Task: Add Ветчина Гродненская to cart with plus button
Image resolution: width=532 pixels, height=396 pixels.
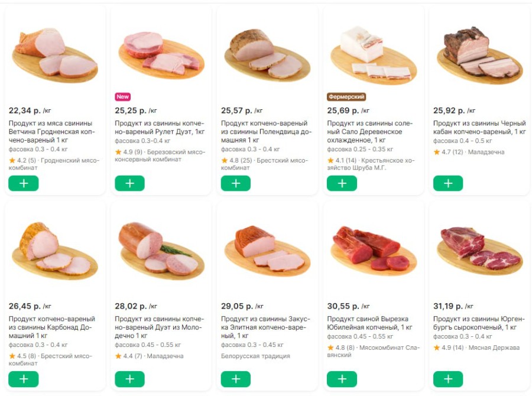Action: click(24, 183)
